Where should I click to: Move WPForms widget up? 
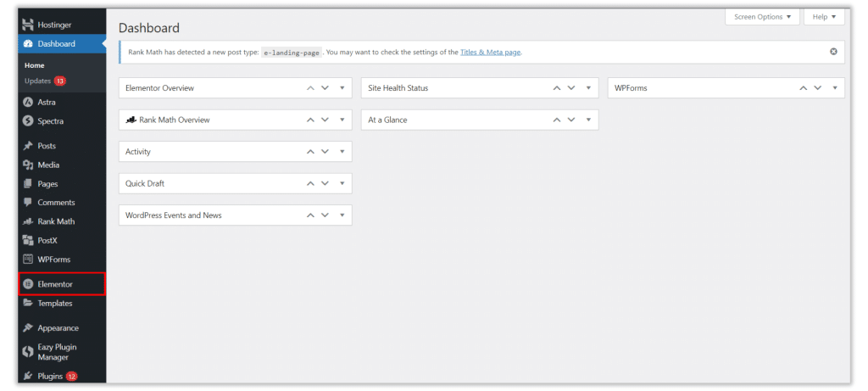804,88
